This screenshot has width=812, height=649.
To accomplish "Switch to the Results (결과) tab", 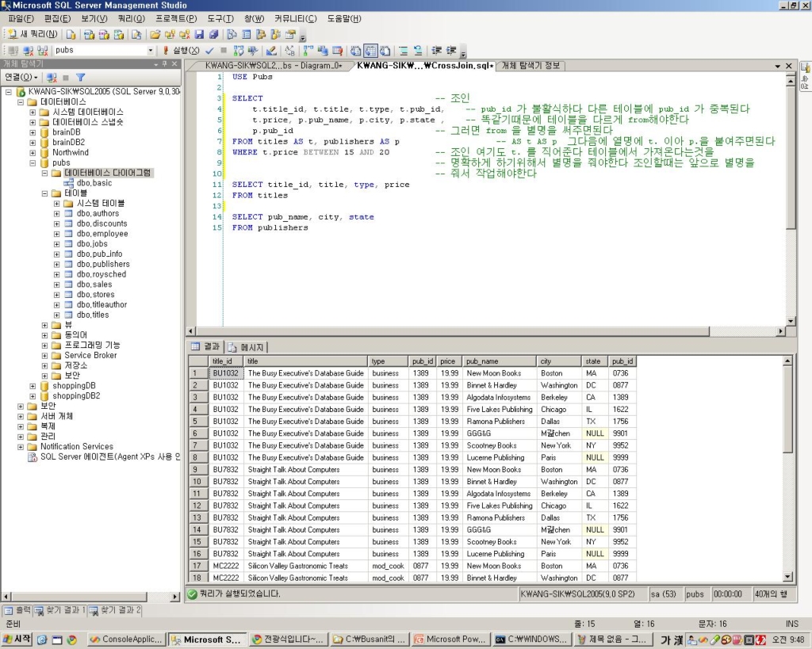I will pos(205,346).
